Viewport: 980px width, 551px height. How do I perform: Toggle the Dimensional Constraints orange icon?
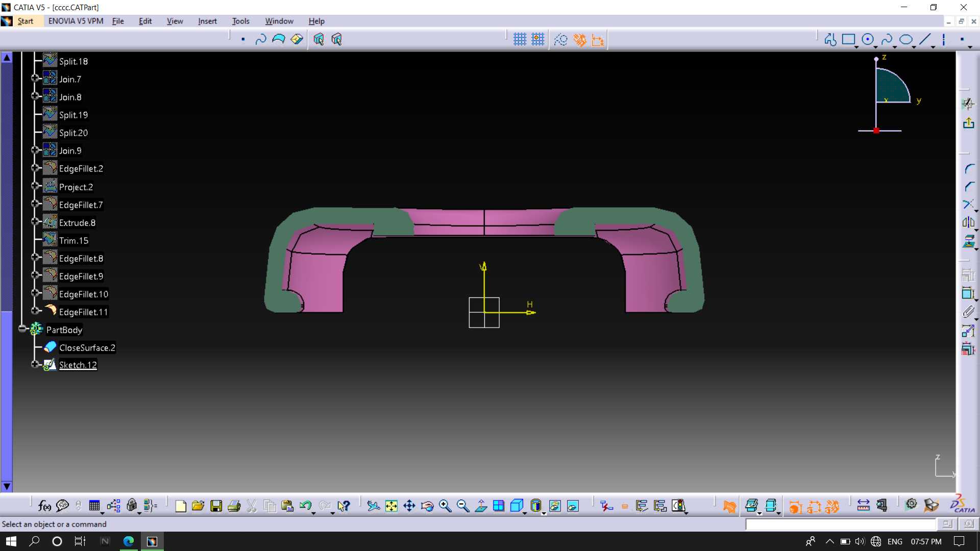pos(598,39)
